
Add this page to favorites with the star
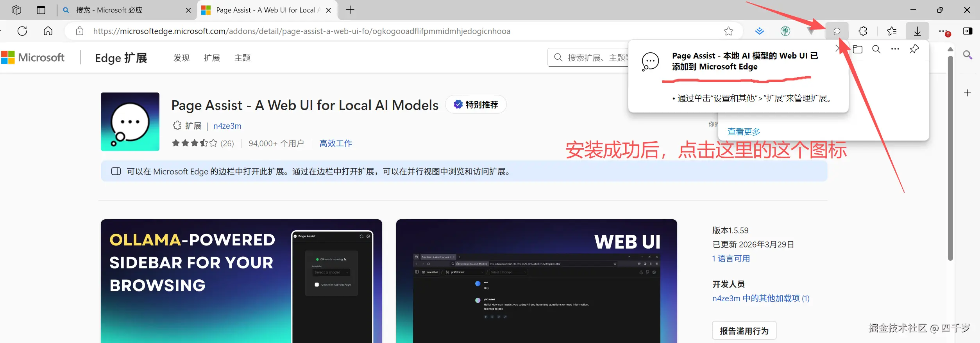[728, 31]
